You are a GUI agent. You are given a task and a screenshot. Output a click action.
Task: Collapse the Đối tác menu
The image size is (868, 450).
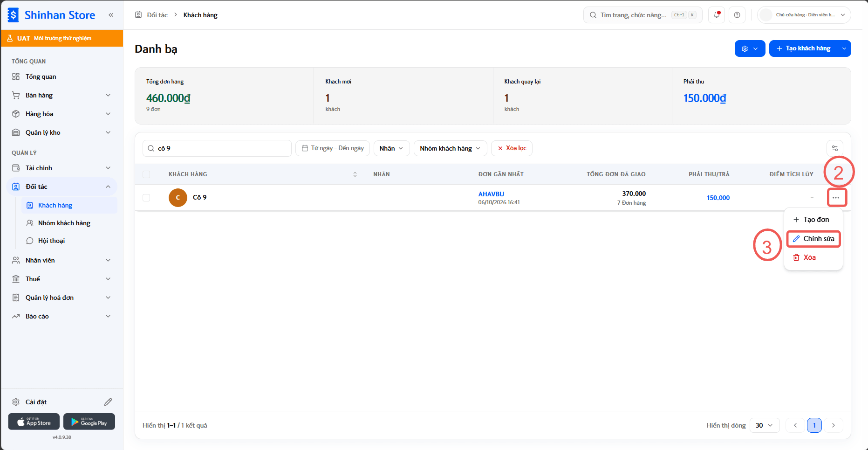(62, 187)
